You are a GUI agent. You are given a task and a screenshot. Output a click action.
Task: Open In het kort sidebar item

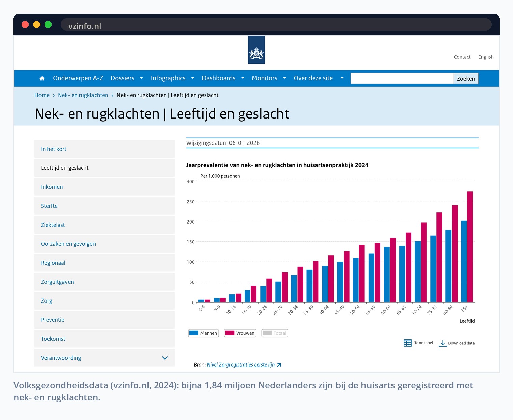pyautogui.click(x=105, y=149)
